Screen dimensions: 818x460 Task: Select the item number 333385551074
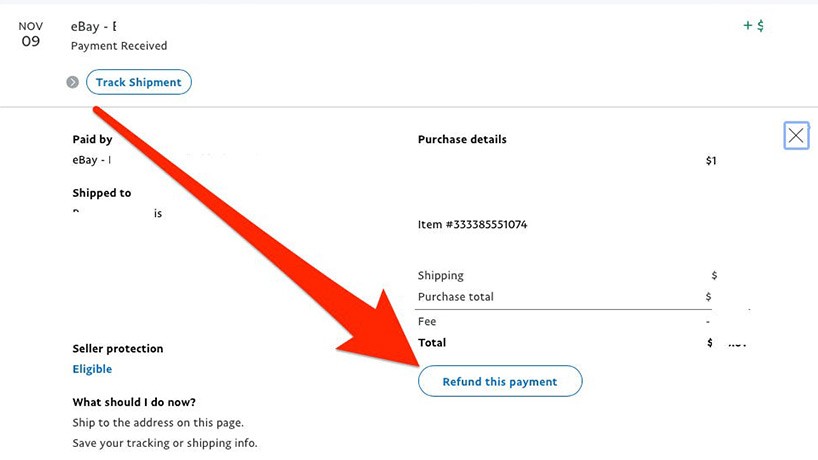pyautogui.click(x=472, y=225)
